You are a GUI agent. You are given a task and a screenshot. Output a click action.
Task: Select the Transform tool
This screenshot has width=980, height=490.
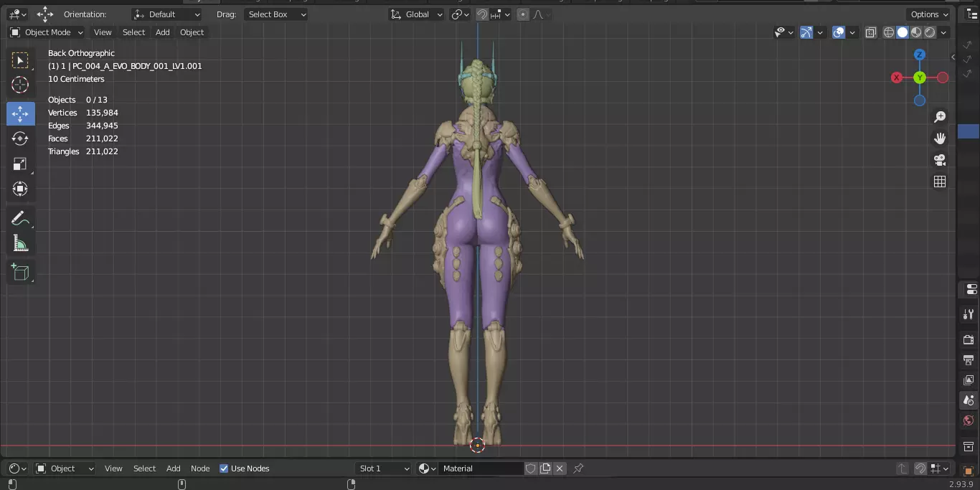[20, 189]
